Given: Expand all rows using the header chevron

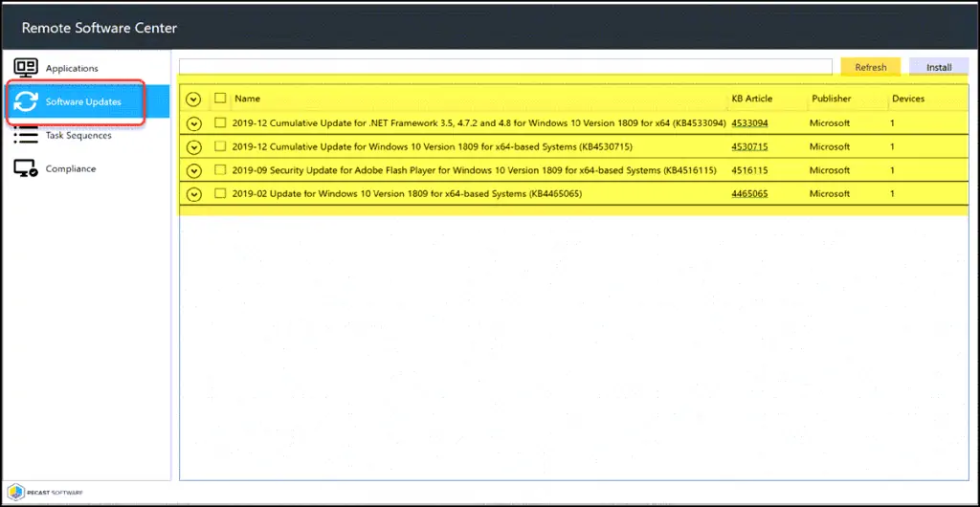Looking at the screenshot, I should [194, 99].
